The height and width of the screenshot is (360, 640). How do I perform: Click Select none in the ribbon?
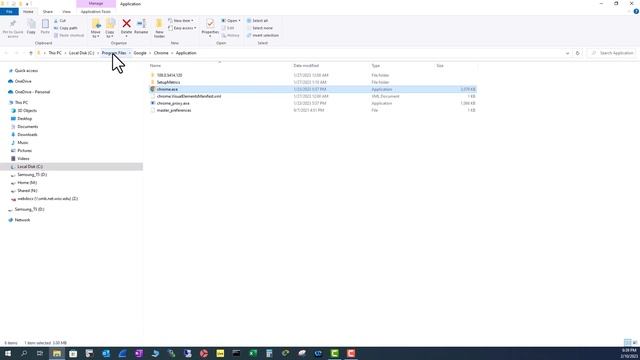[260, 28]
